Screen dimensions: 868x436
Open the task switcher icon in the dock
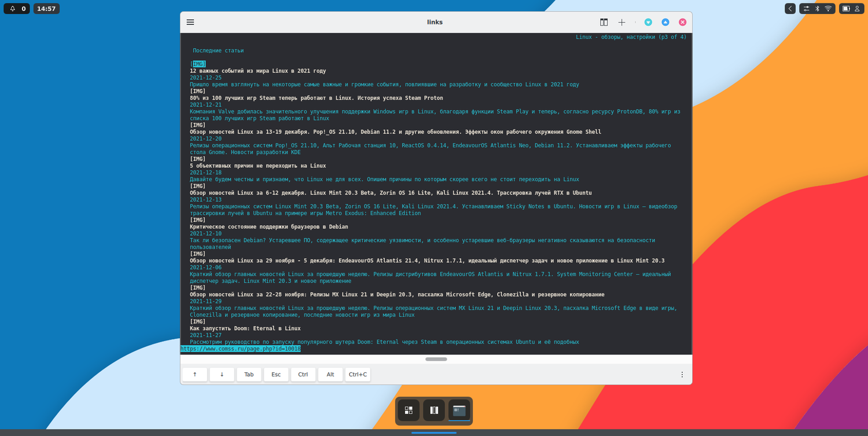tap(434, 411)
